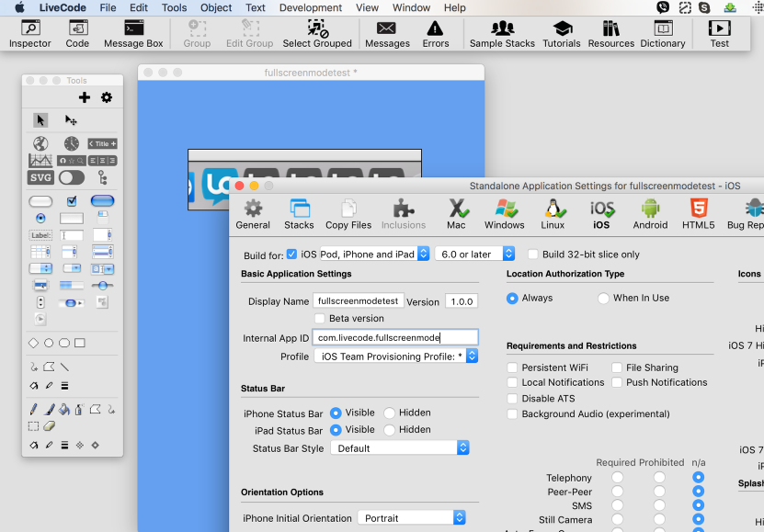764x532 pixels.
Task: Open Status Bar Style dropdown
Action: (400, 448)
